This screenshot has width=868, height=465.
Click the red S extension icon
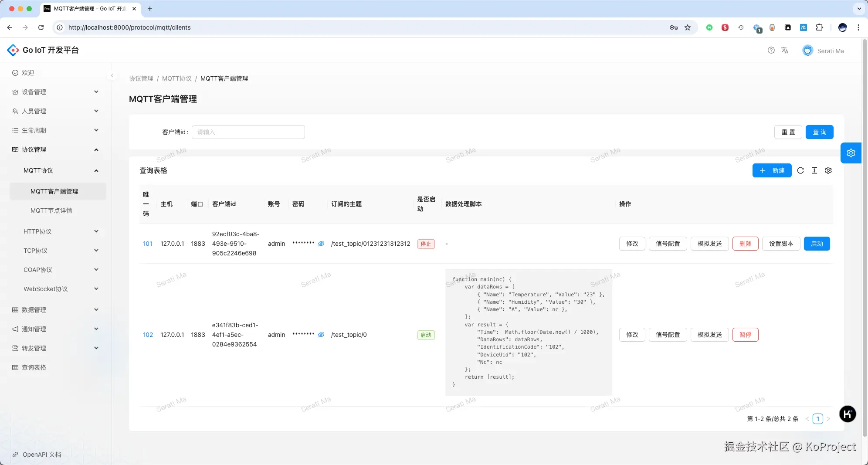725,27
